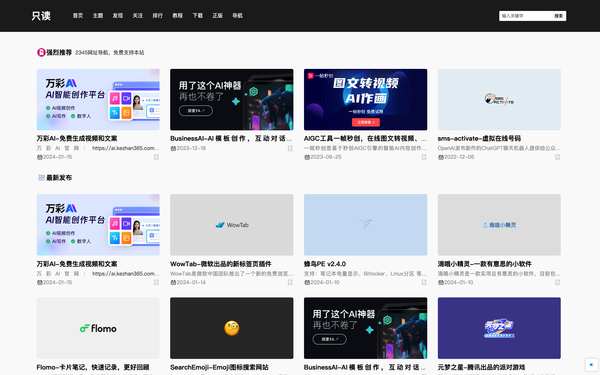Click calendar icon next to 2022-12-06

pyautogui.click(x=440, y=157)
